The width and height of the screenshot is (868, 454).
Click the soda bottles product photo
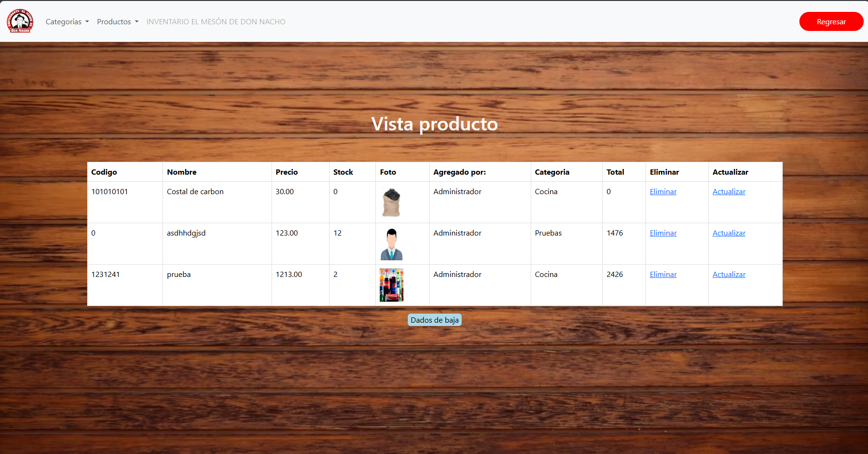[x=391, y=285]
